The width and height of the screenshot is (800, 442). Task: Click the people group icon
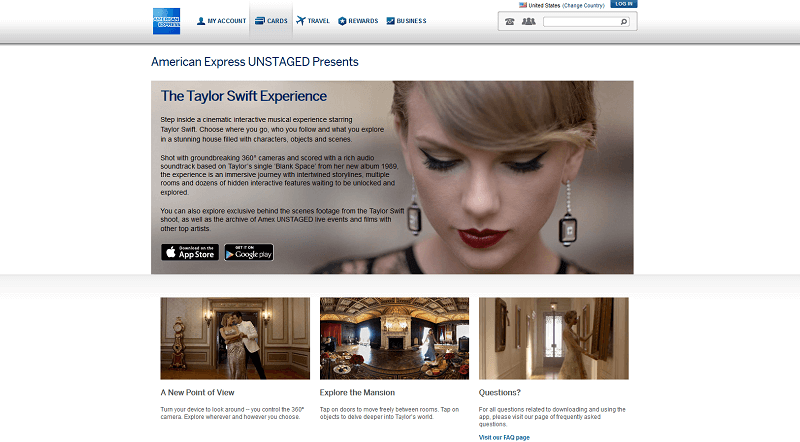[x=529, y=21]
